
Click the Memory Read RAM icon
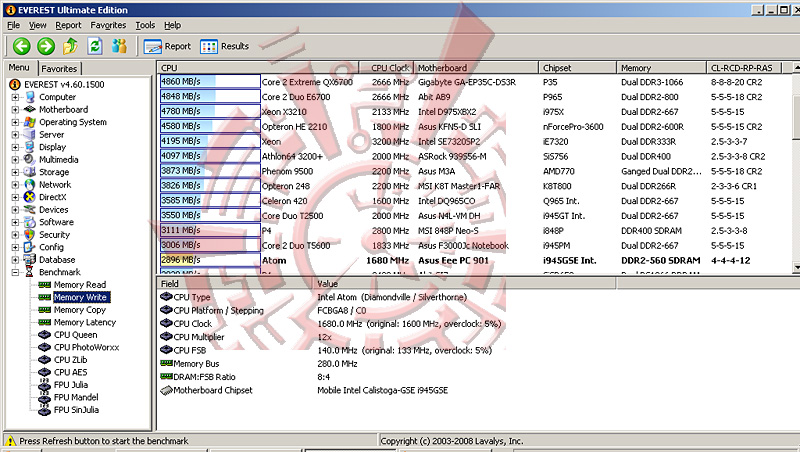click(x=45, y=285)
